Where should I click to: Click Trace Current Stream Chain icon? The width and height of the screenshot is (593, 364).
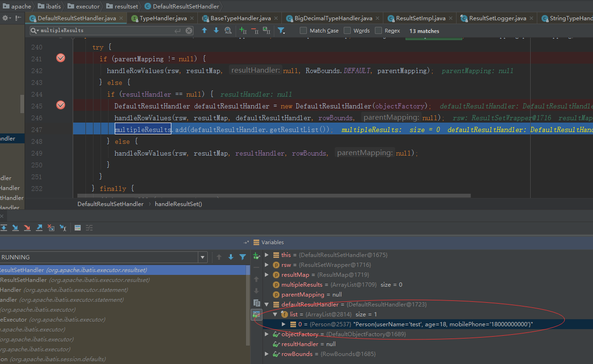[89, 228]
